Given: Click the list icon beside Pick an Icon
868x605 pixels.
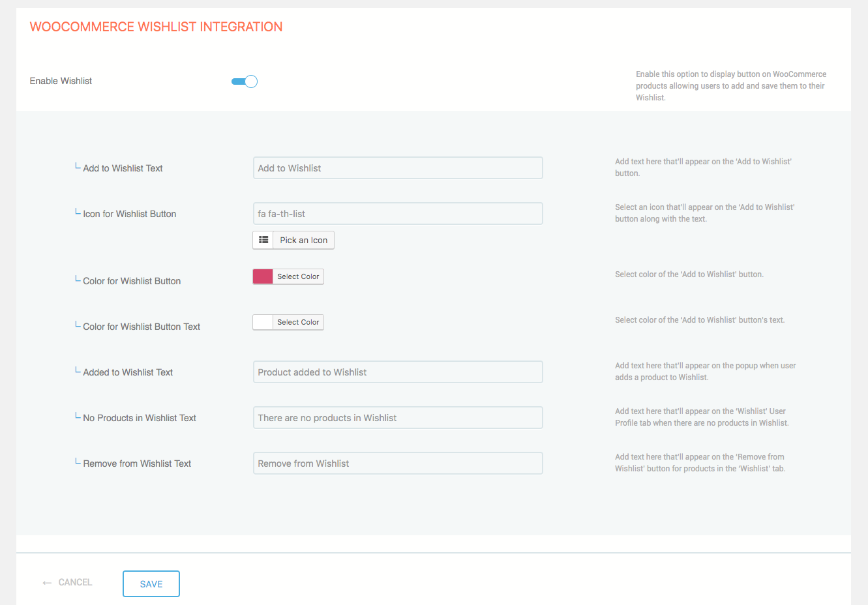Looking at the screenshot, I should (263, 241).
